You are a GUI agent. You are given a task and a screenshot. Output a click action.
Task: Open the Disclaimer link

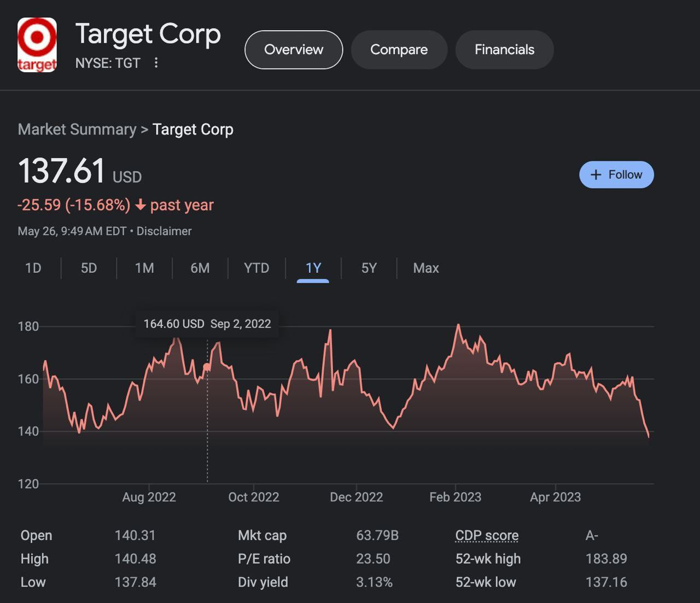pos(164,231)
